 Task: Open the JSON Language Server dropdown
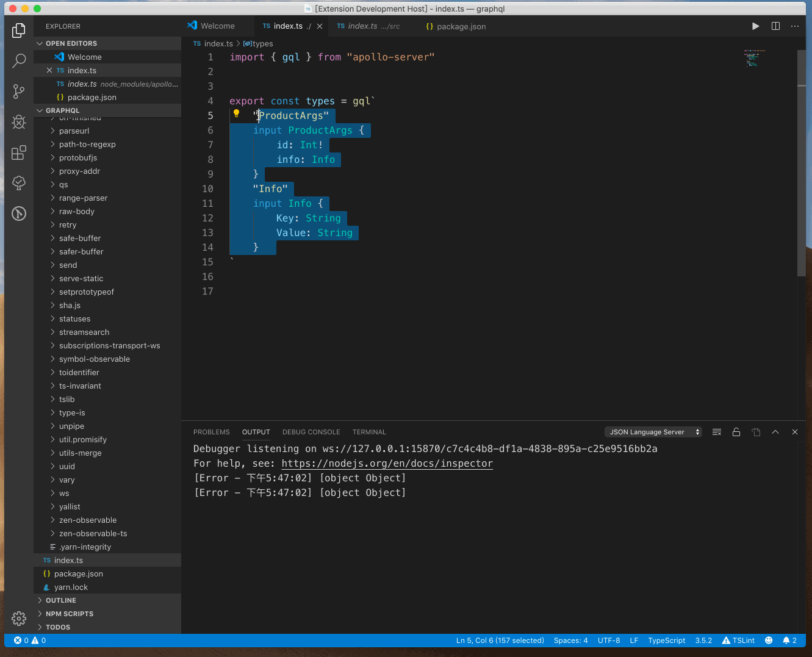653,431
